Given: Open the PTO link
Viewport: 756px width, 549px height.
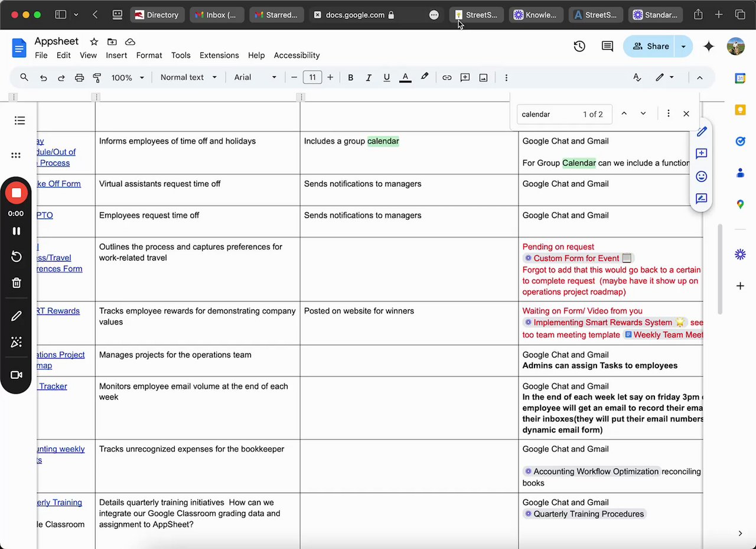Looking at the screenshot, I should pos(45,215).
